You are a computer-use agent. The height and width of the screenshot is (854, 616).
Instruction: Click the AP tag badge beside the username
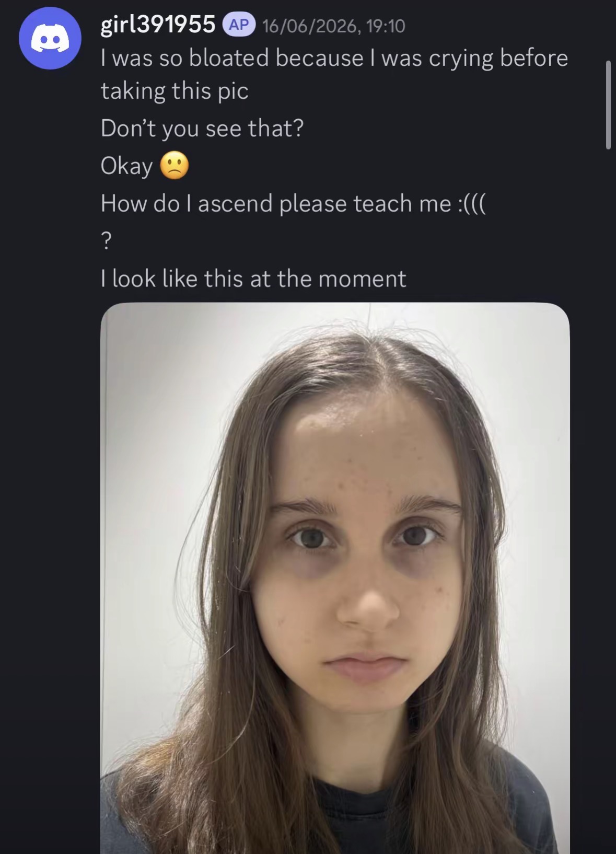[x=239, y=25]
